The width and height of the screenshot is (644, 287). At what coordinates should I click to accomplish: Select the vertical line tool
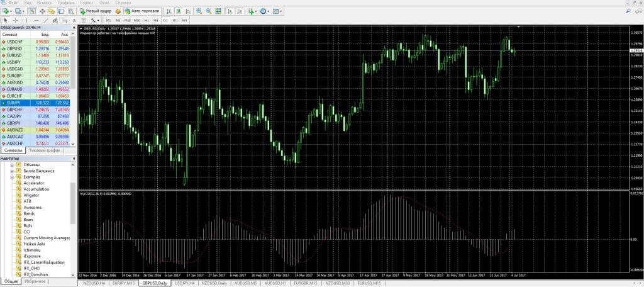26,20
